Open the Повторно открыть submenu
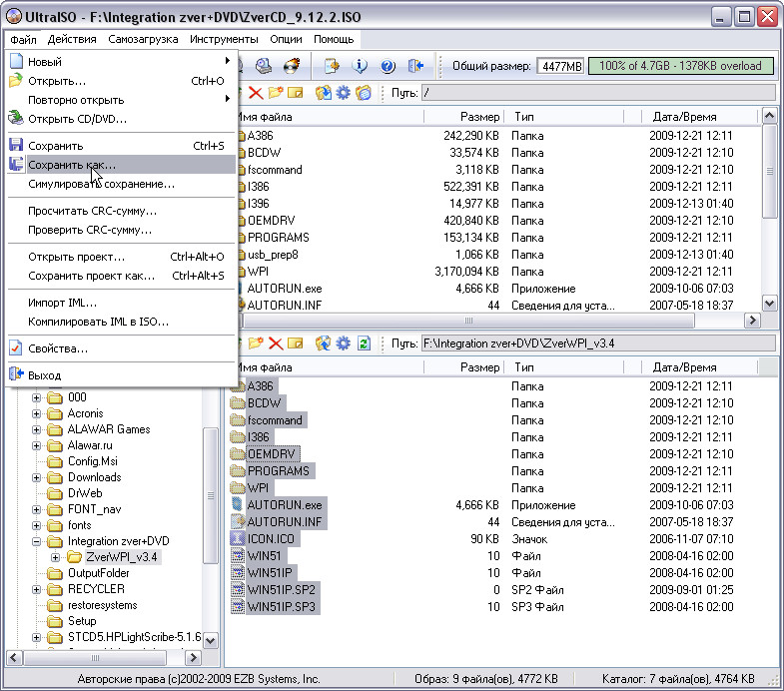The image size is (784, 691). (x=122, y=100)
